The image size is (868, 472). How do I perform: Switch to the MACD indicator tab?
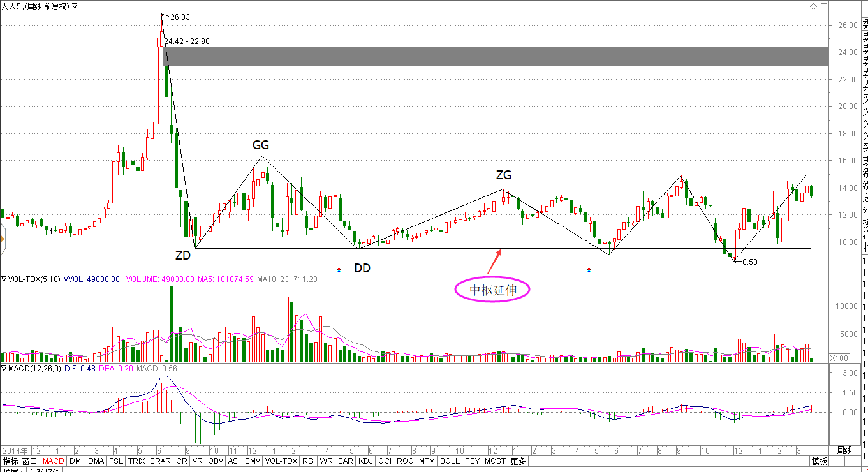click(x=54, y=461)
